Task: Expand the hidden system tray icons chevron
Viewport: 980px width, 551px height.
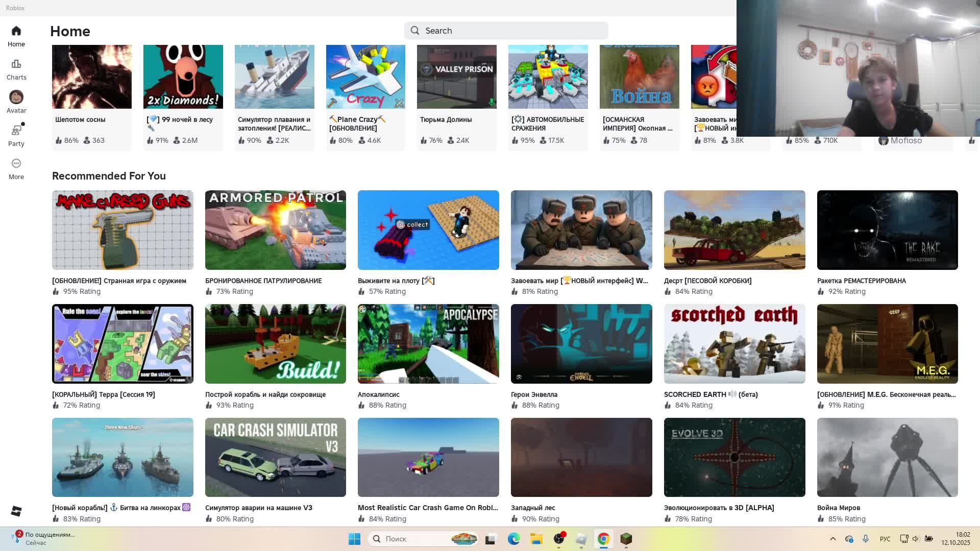Action: pos(832,539)
